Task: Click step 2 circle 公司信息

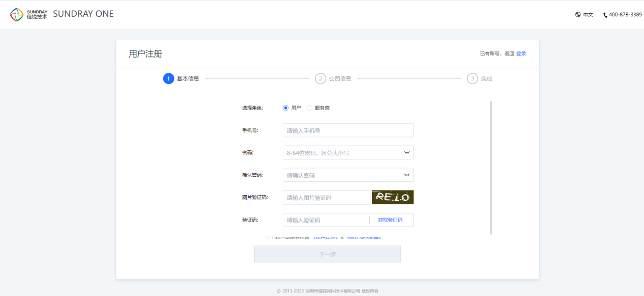Action: tap(320, 79)
